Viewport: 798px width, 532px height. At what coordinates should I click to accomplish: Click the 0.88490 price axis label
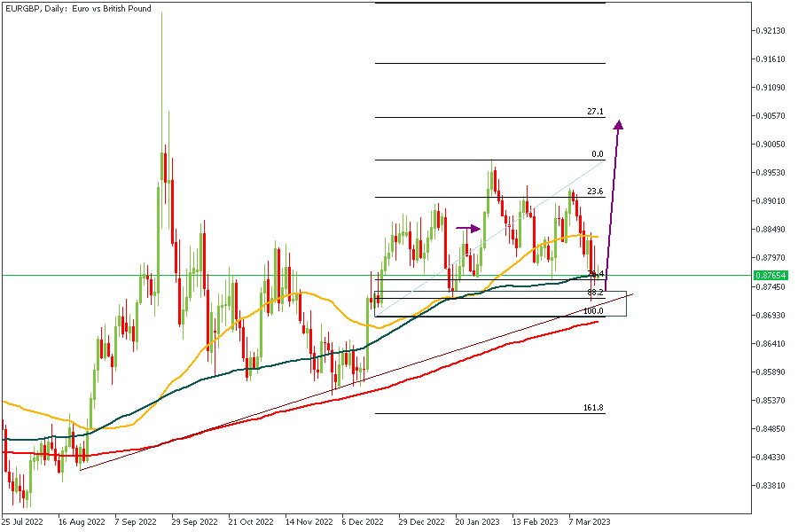tap(772, 230)
